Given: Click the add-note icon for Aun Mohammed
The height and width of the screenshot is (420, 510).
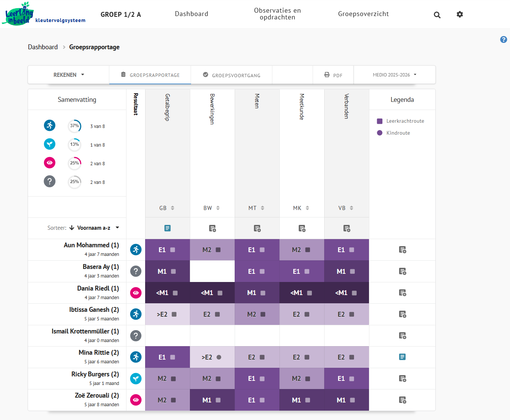Looking at the screenshot, I should (x=402, y=250).
